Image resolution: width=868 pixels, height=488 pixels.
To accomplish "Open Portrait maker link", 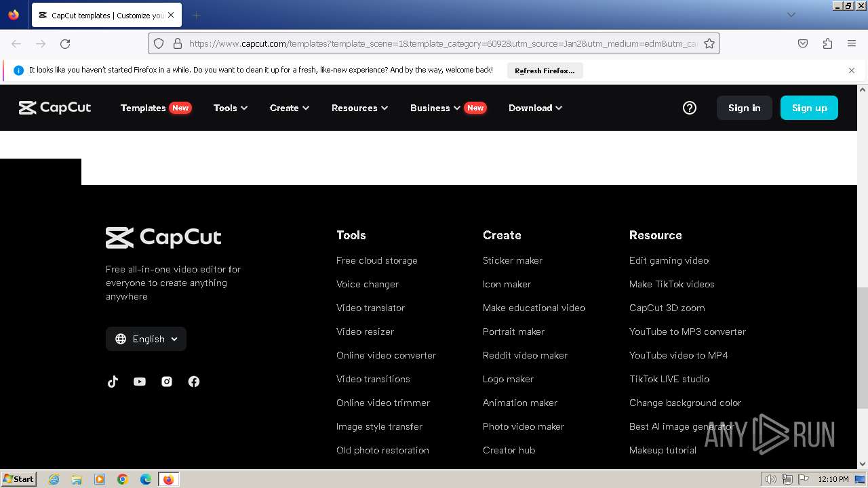I will coord(513,331).
